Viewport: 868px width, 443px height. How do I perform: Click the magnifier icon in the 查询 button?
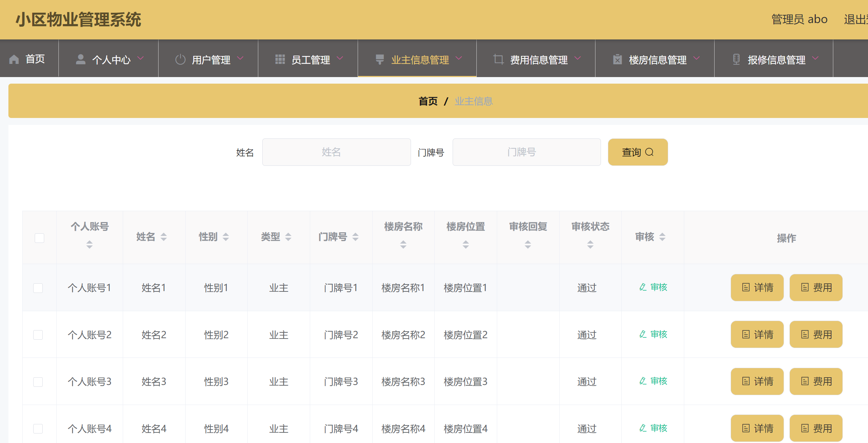pyautogui.click(x=649, y=152)
